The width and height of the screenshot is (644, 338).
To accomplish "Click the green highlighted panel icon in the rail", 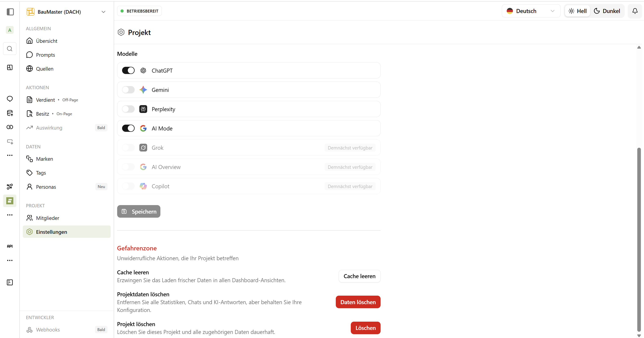I will click(x=9, y=201).
